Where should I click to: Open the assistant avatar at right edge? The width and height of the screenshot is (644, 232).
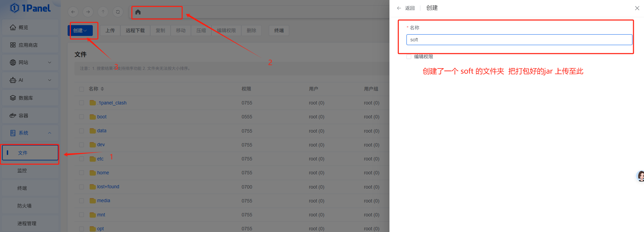(x=640, y=176)
